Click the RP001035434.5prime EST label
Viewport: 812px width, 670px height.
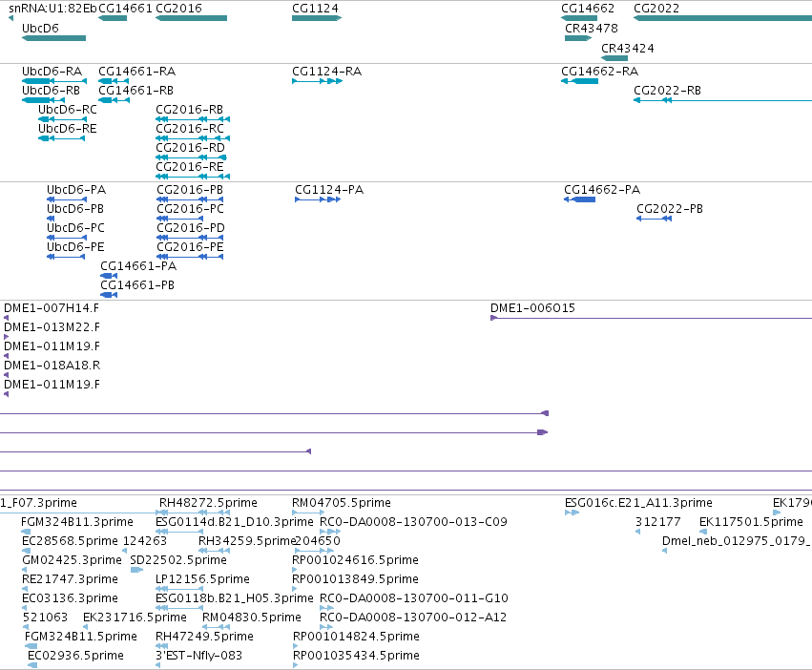coord(356,656)
